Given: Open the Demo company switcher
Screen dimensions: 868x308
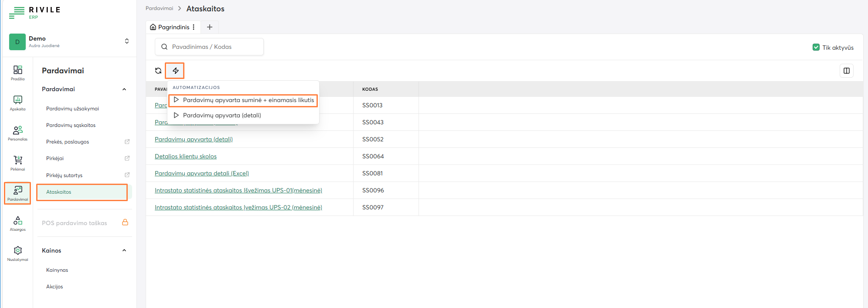Looking at the screenshot, I should click(126, 41).
